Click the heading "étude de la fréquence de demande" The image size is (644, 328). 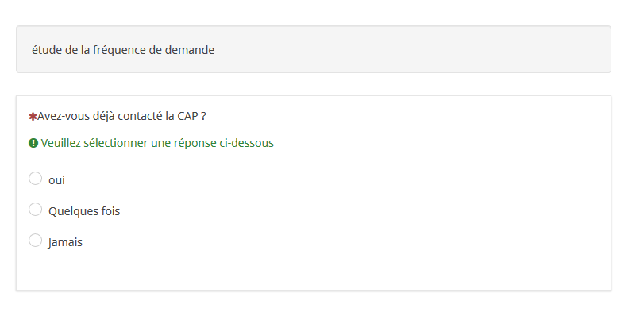[x=123, y=50]
